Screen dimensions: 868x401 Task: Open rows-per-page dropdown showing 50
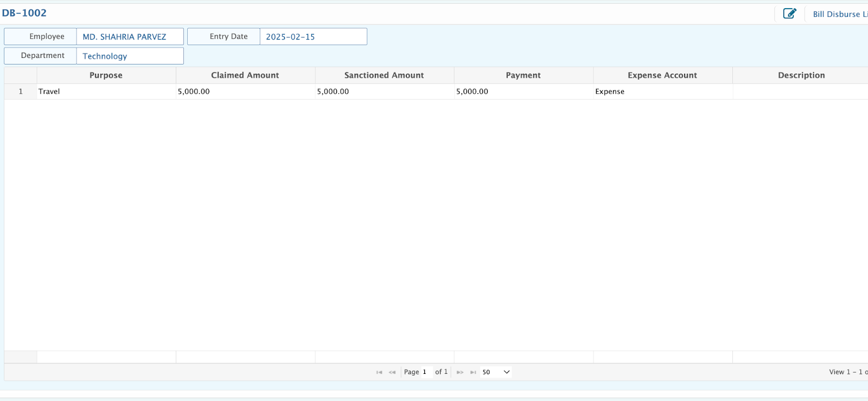click(496, 372)
